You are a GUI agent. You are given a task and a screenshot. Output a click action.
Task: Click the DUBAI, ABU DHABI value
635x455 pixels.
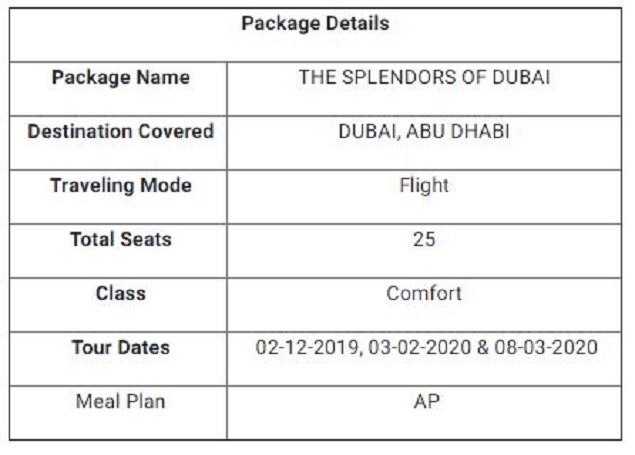[x=424, y=132]
